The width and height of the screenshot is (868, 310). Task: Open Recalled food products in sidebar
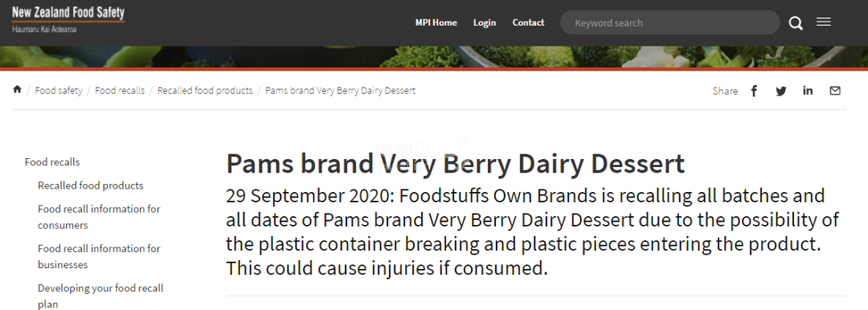click(x=90, y=186)
